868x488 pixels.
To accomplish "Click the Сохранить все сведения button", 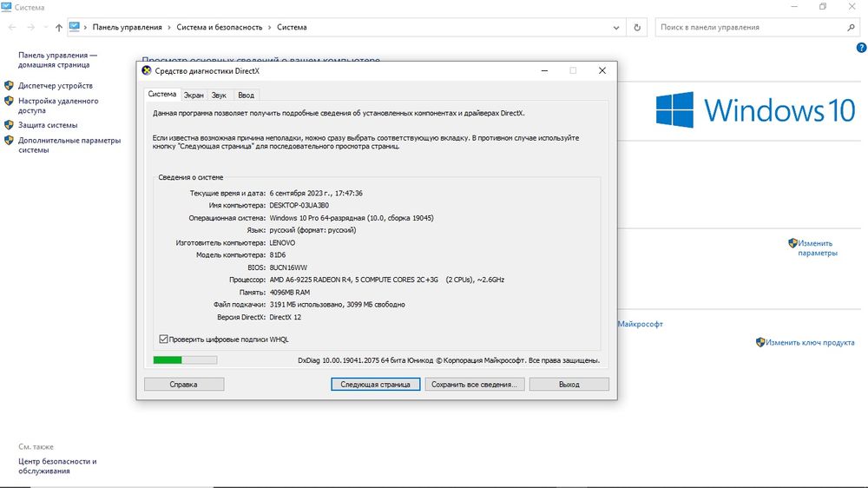I will coord(474,385).
